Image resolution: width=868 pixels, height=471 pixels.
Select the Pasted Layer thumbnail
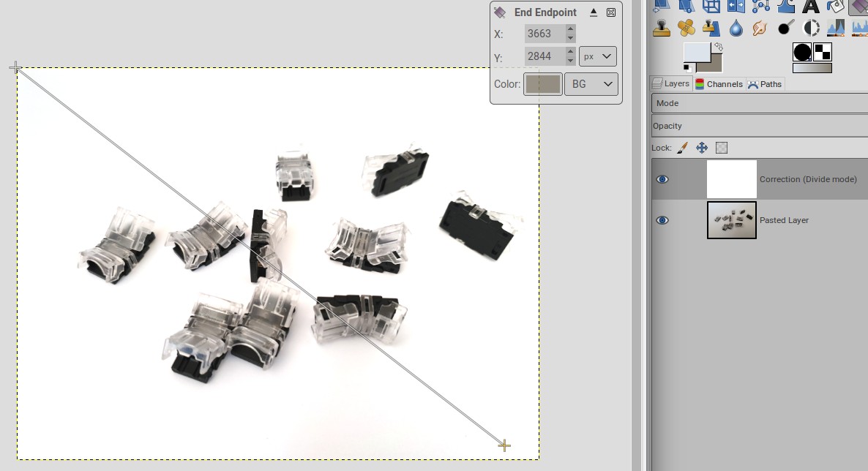pos(732,220)
